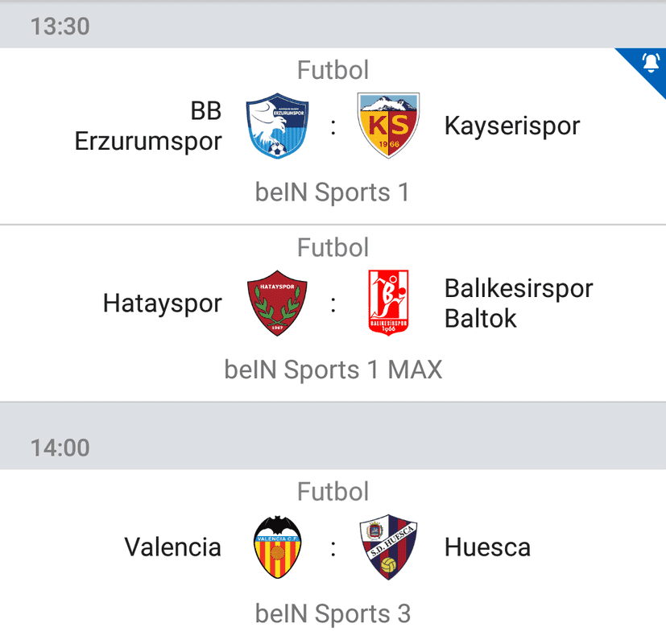
Task: Tap the Kayserispor team name
Action: (512, 126)
